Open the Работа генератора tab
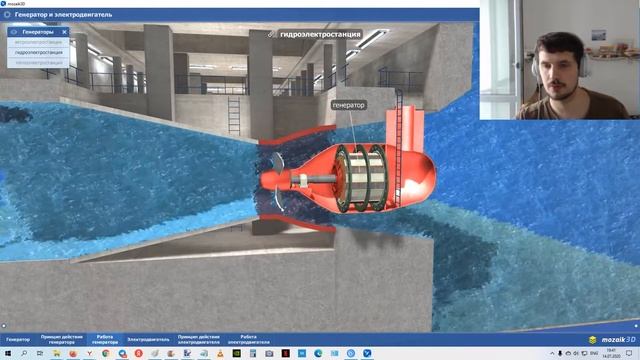 [x=105, y=339]
